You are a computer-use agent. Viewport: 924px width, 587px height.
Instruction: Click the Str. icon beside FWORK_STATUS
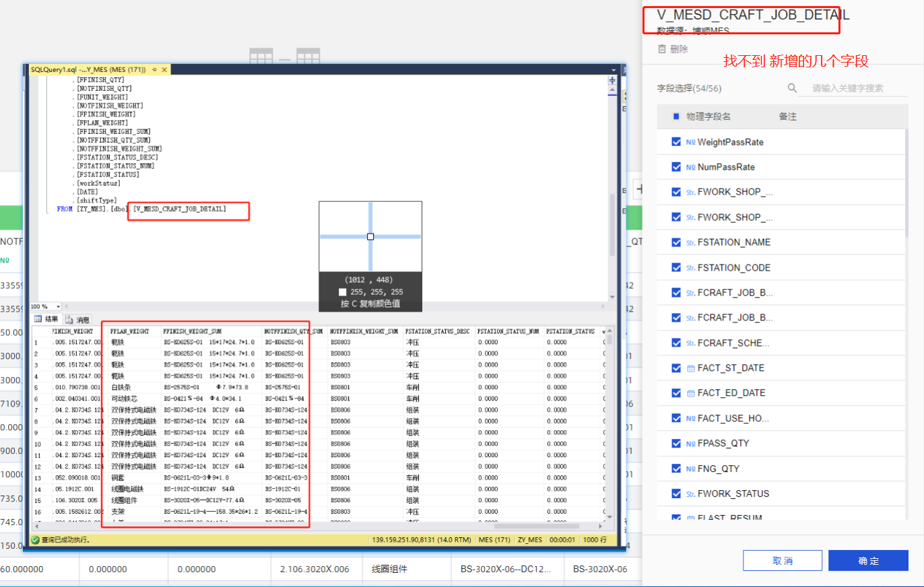[x=690, y=494]
